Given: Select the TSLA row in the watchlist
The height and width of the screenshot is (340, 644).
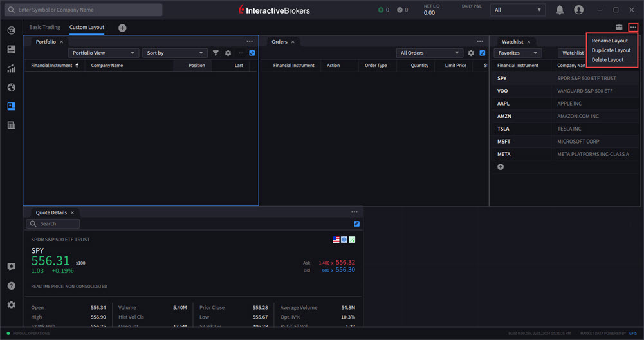Looking at the screenshot, I should pyautogui.click(x=565, y=129).
